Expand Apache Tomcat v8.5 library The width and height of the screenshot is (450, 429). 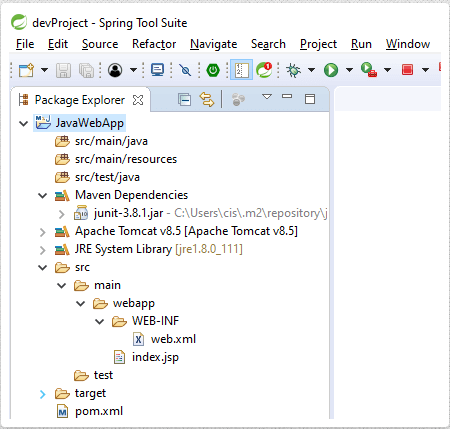[43, 232]
